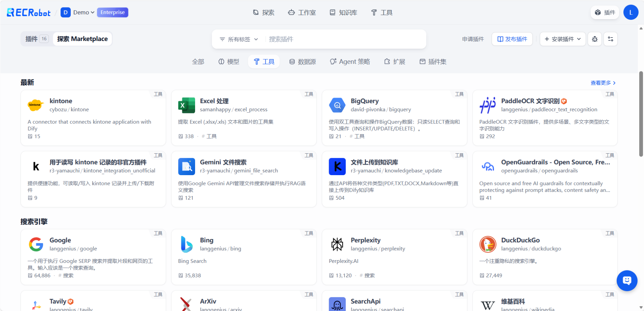This screenshot has width=644, height=311.
Task: Click the verified badge next to PaddleOCR 文字识别
Action: (564, 101)
